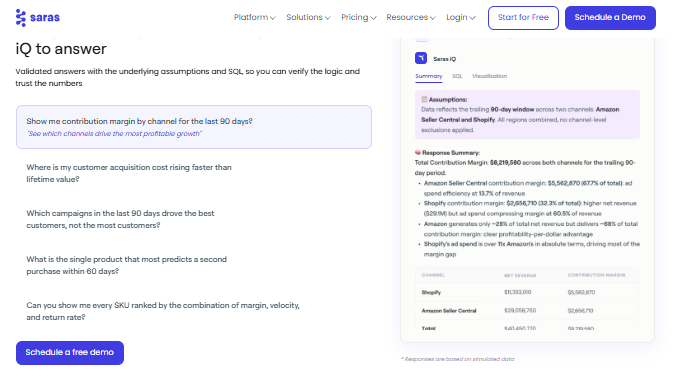Switch to the Visualization tab

tap(489, 76)
